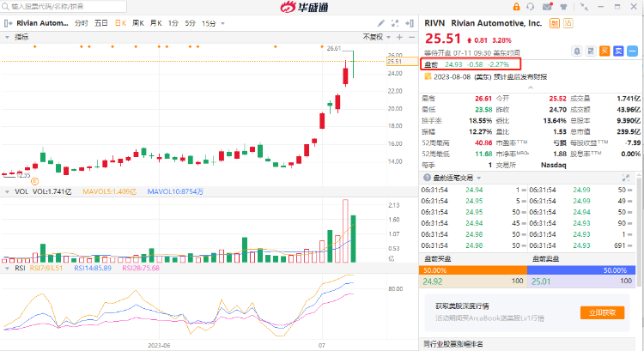Click the 立即获取 orange button
This screenshot has height=351, width=644.
click(603, 312)
